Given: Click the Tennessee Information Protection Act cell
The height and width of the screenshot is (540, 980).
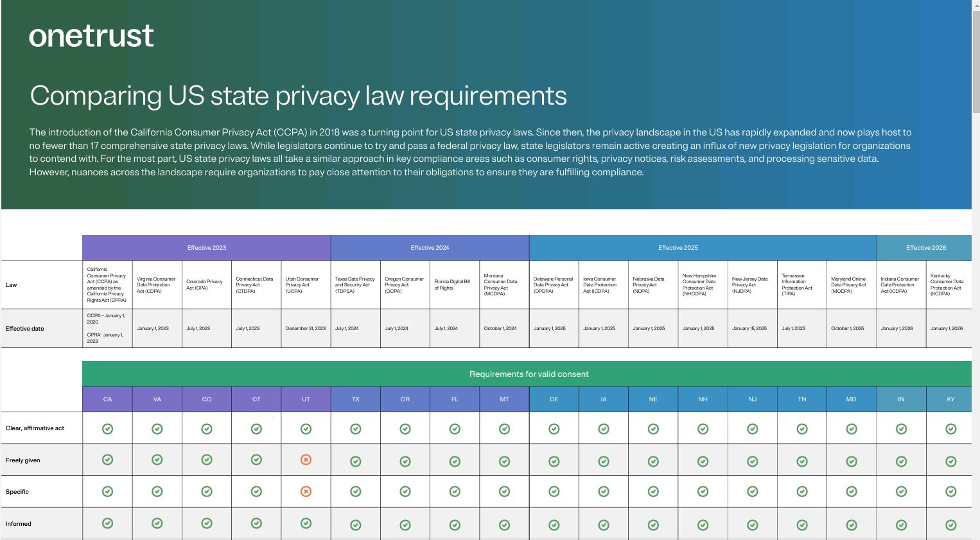Looking at the screenshot, I should tap(801, 284).
